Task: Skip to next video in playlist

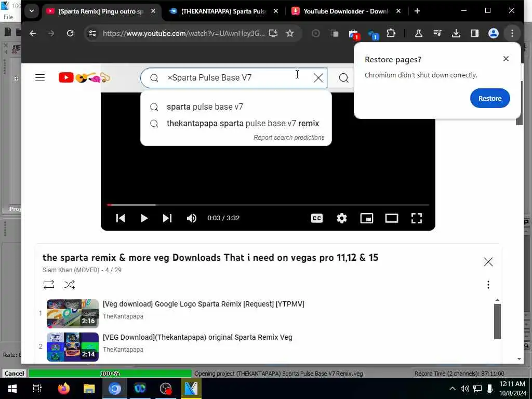Action: point(167,218)
